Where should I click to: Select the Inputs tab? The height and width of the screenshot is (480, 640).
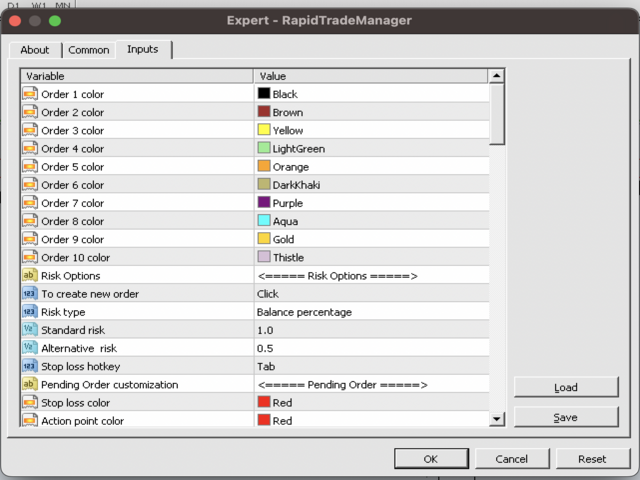pyautogui.click(x=142, y=49)
